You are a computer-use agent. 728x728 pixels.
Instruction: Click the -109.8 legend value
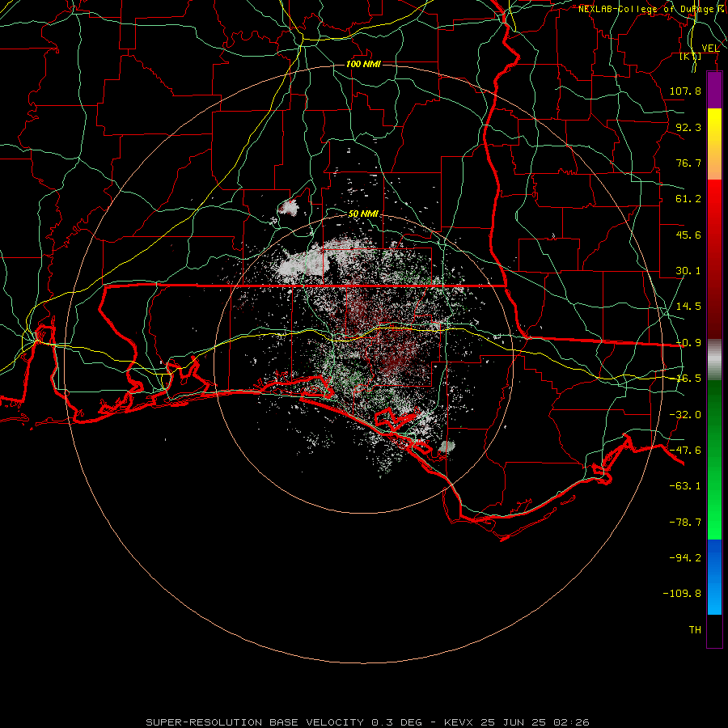(x=682, y=594)
